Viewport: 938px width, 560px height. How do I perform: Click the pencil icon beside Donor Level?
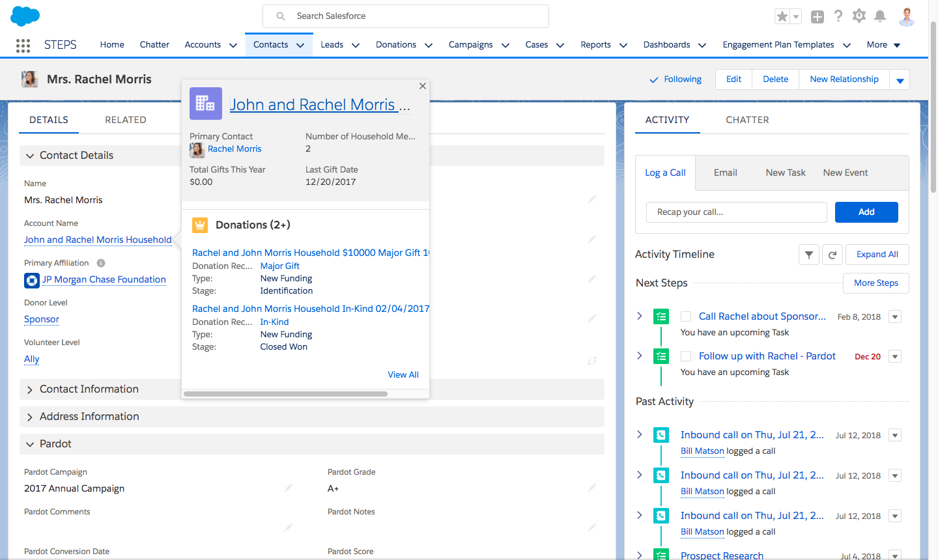coord(591,318)
